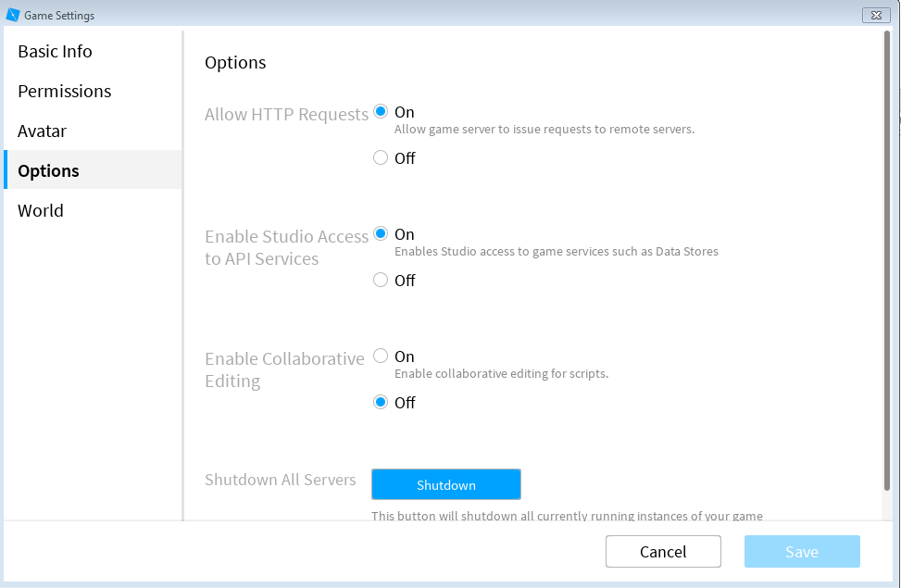Go to the Avatar settings tab
This screenshot has height=588, width=901.
tap(43, 131)
